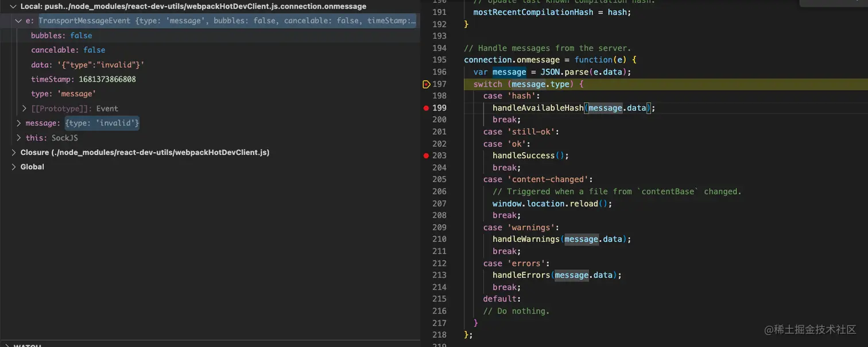This screenshot has width=868, height=347.
Task: Expand the Global scope section
Action: 14,167
